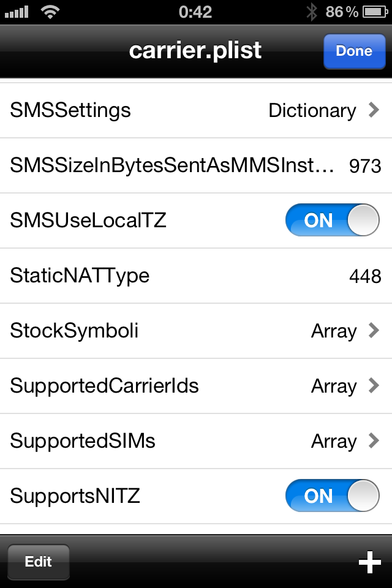Select the StaticNATType row
The height and width of the screenshot is (588, 392).
point(196,276)
